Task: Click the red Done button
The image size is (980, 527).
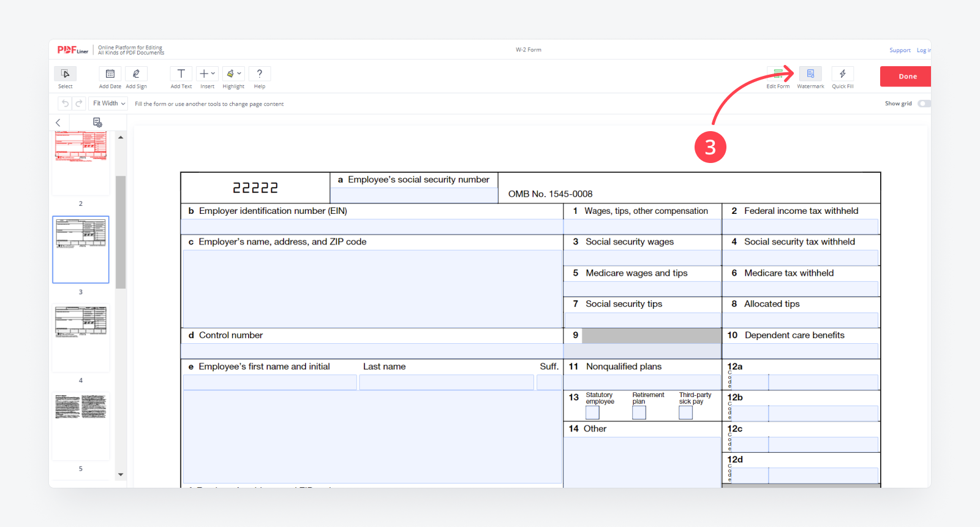Action: coord(907,77)
